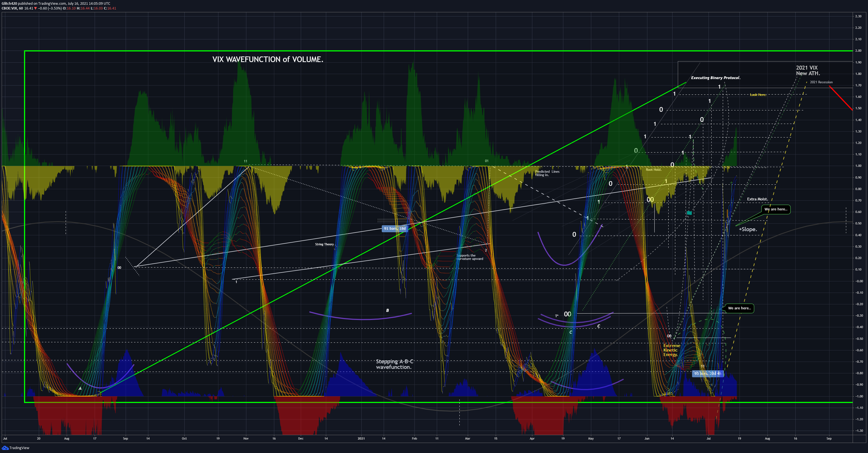Click the 'Mar' time axis label
This screenshot has height=453, width=868.
point(467,438)
